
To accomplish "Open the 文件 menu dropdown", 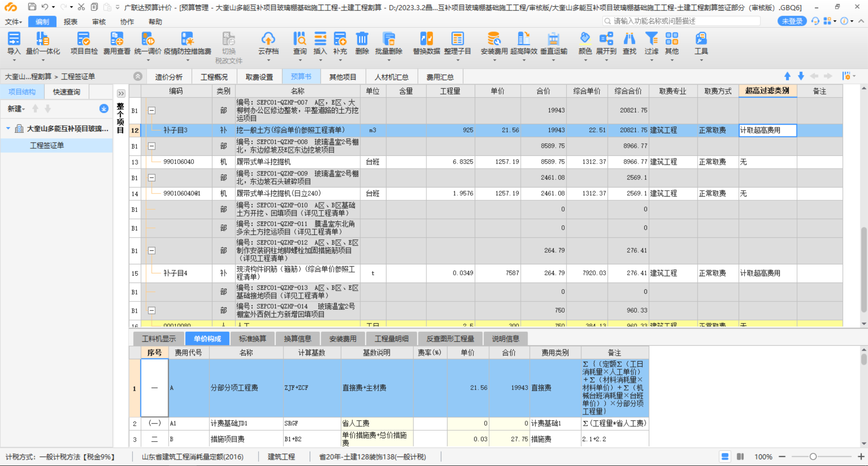I will coord(13,22).
